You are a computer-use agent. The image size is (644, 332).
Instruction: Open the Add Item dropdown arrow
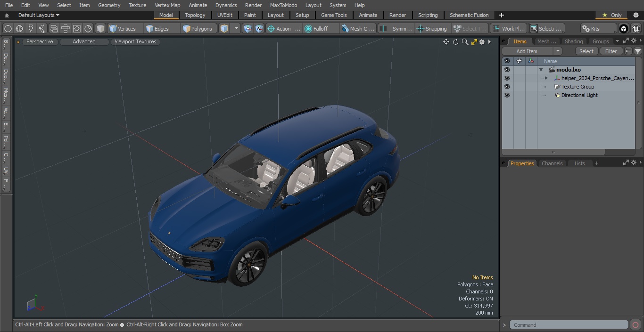coord(558,51)
